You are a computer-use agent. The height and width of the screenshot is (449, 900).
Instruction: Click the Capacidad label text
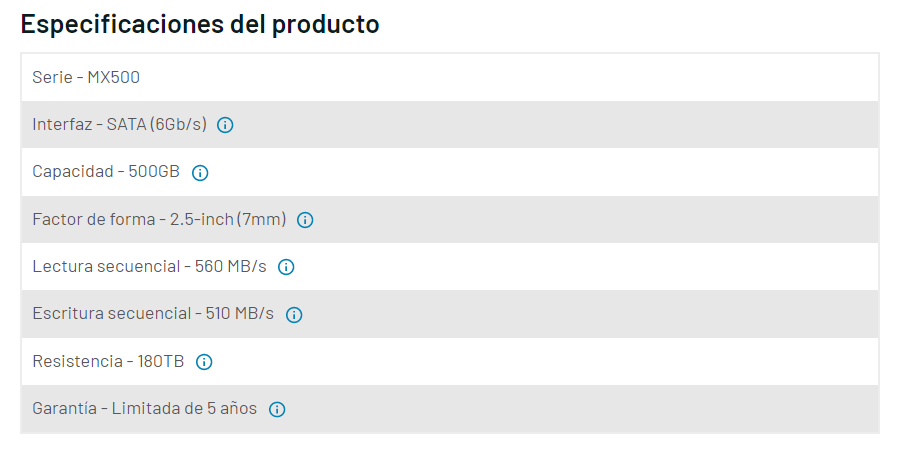pyautogui.click(x=73, y=172)
